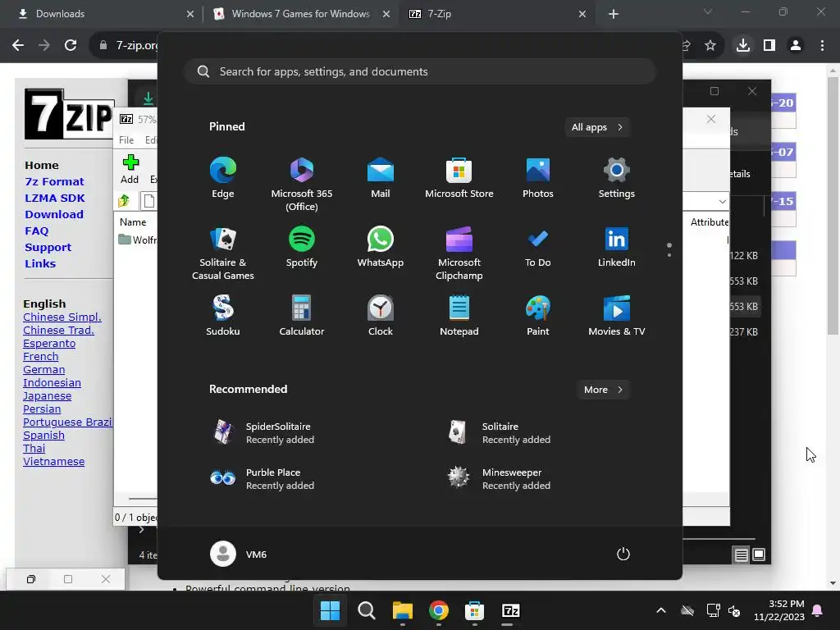Open Chrome three-dot menu
This screenshot has width=840, height=630.
(822, 46)
